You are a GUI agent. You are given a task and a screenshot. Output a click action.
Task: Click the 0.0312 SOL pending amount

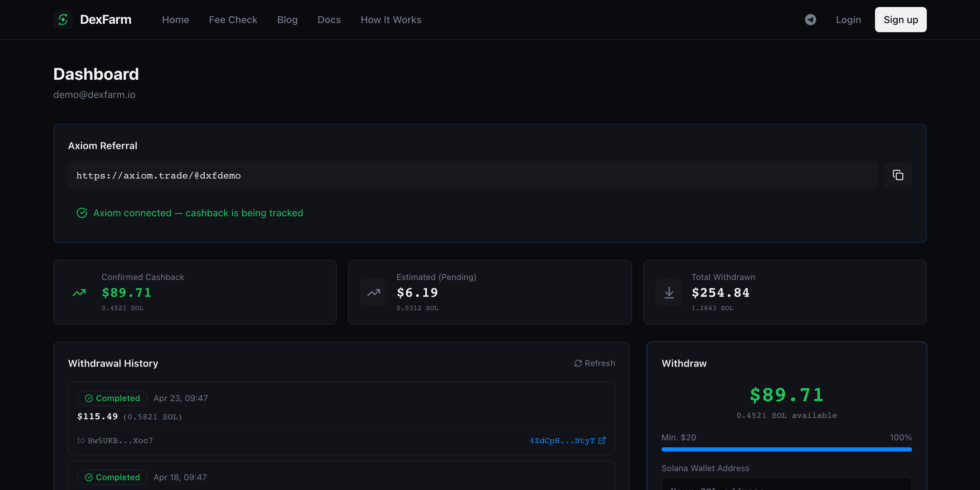click(x=417, y=308)
